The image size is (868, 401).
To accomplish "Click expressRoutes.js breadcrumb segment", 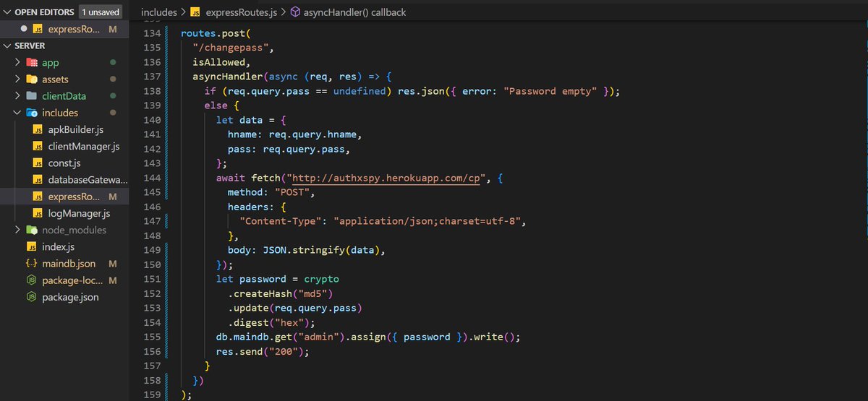I will click(x=240, y=12).
